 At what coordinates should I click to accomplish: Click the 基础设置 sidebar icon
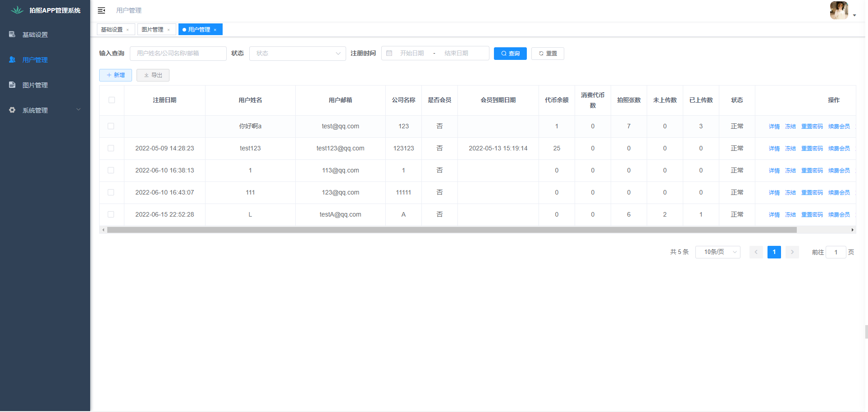(12, 35)
